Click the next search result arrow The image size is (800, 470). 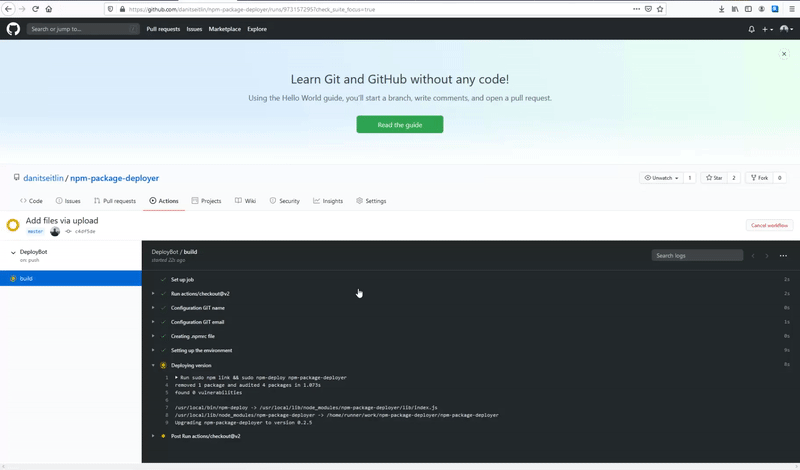[x=767, y=256]
